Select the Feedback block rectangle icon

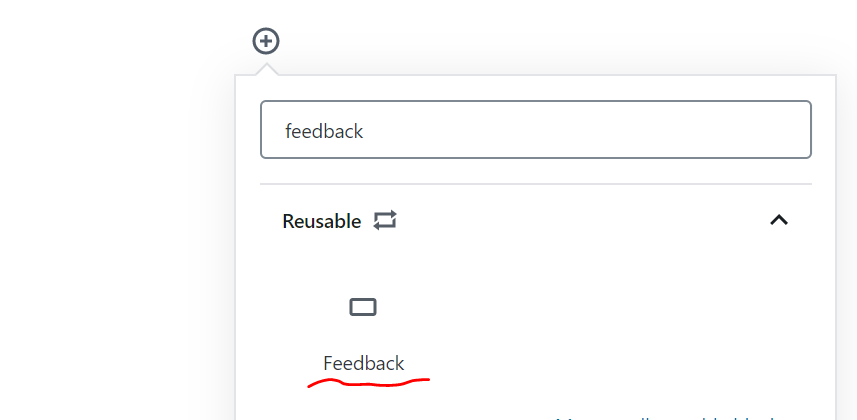(363, 307)
